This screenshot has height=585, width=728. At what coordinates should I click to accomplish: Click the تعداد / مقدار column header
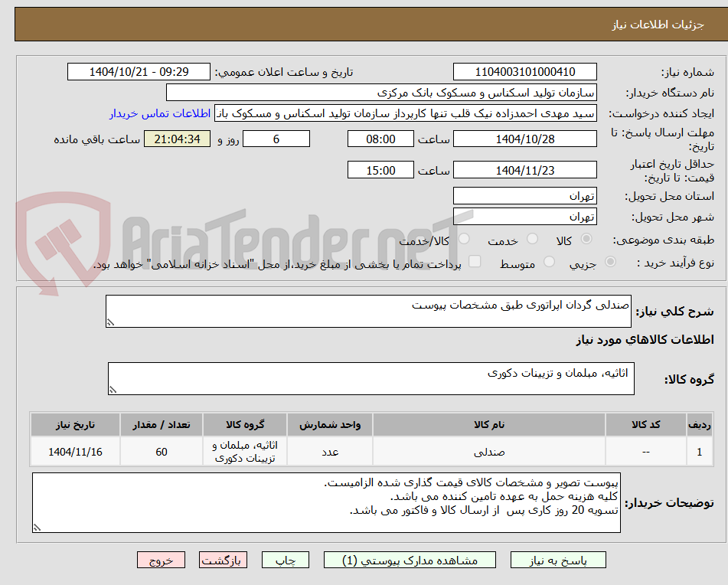pyautogui.click(x=161, y=425)
